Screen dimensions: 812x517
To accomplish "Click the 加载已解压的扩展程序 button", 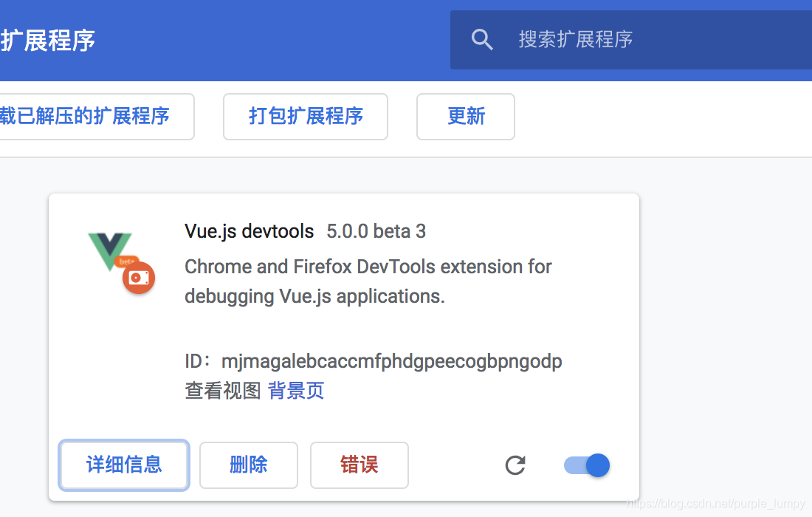I will [x=96, y=117].
